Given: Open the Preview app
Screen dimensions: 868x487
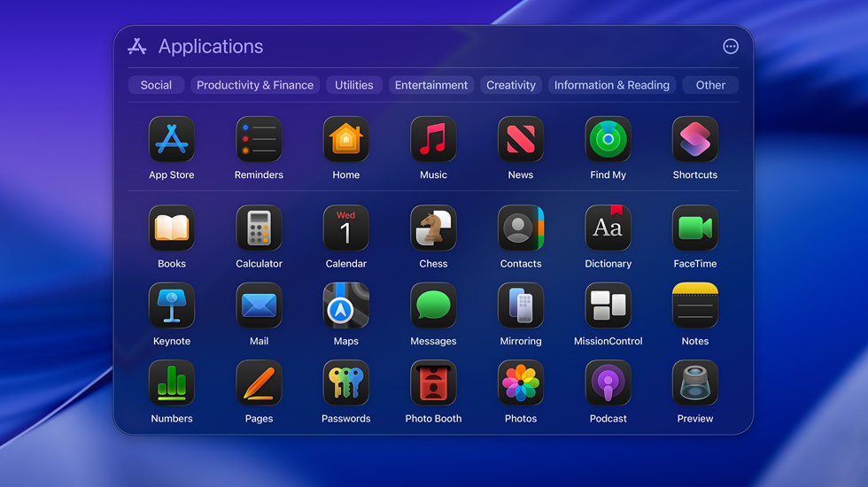Looking at the screenshot, I should coord(695,383).
